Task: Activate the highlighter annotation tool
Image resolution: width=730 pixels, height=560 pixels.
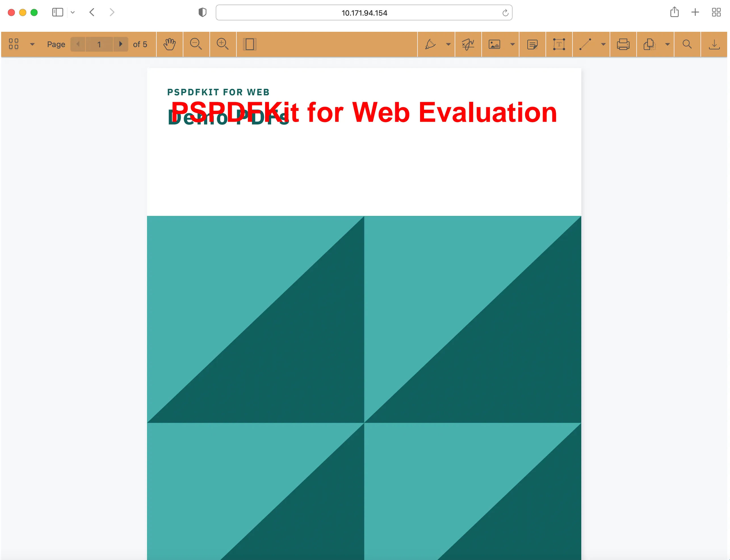Action: point(431,44)
